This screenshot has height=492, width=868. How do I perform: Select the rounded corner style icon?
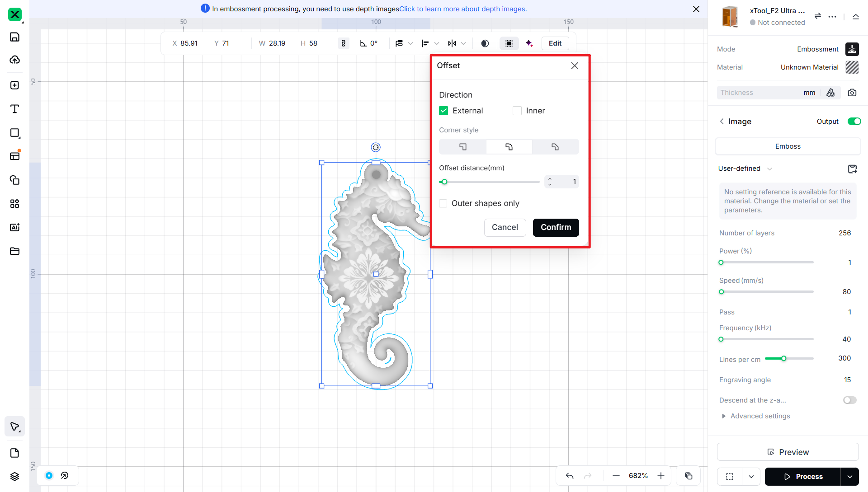[509, 147]
